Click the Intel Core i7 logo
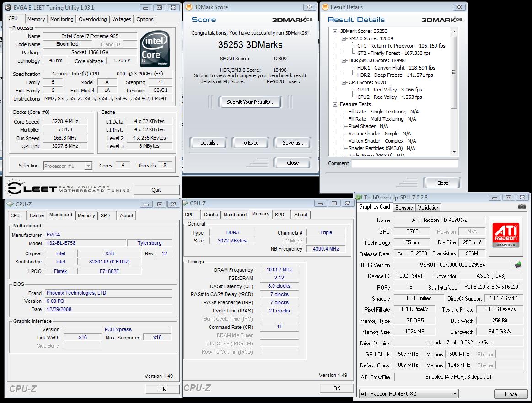This screenshot has width=532, height=403. (x=155, y=49)
